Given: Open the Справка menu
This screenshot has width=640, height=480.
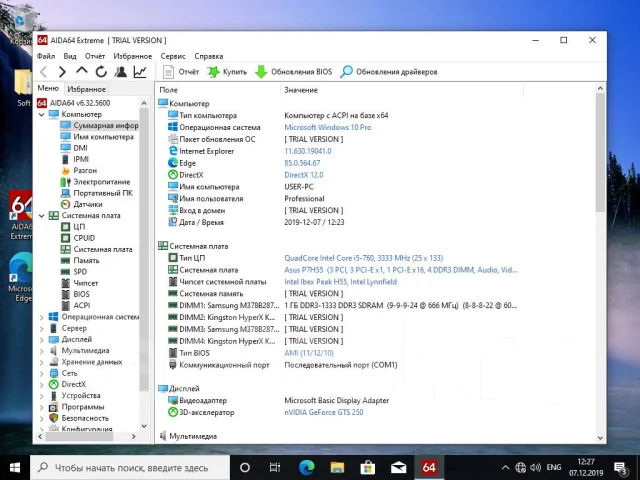Looking at the screenshot, I should click(x=209, y=56).
